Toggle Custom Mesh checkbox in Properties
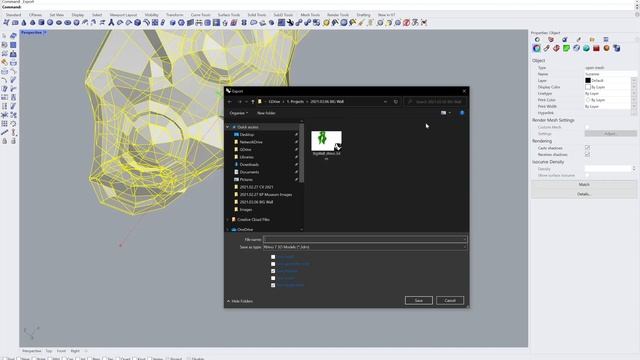640x360 pixels. click(587, 127)
